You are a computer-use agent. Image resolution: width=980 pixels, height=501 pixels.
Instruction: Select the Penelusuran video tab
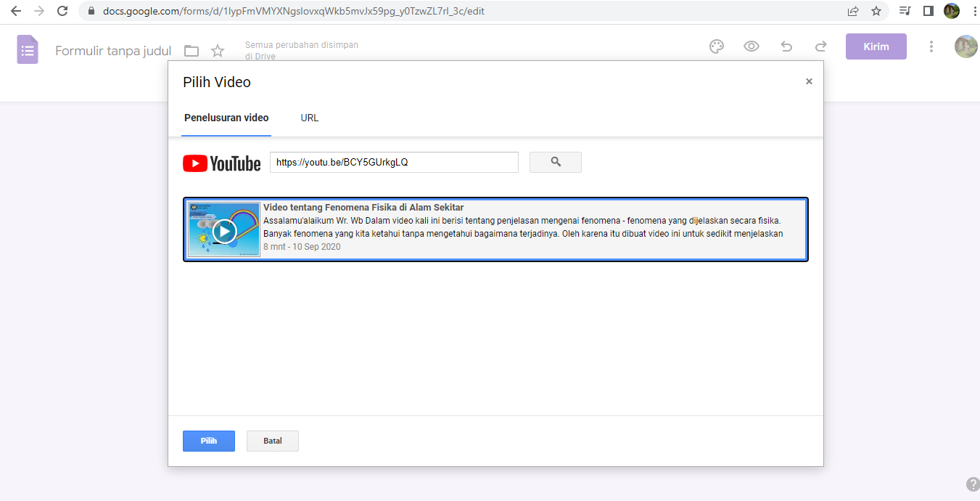pyautogui.click(x=226, y=118)
